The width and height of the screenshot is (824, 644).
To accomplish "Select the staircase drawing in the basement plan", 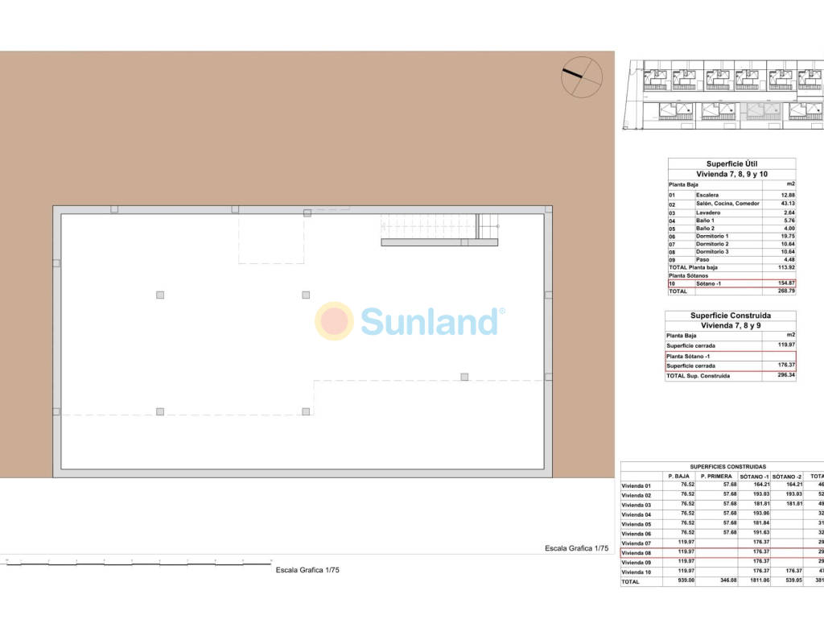I will pos(439,229).
